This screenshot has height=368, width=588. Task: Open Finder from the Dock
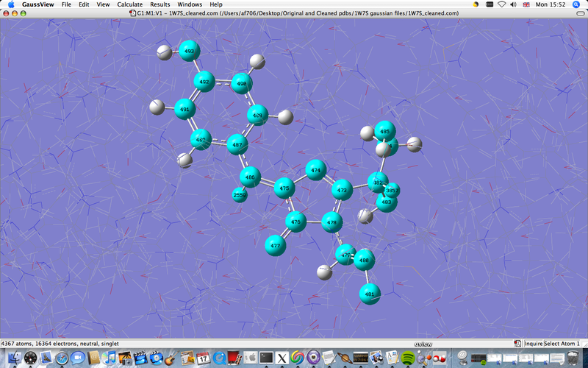(15, 358)
